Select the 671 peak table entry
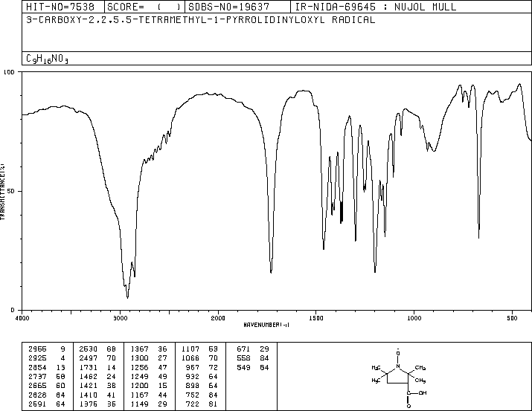The height and width of the screenshot is (411, 532). (x=253, y=349)
